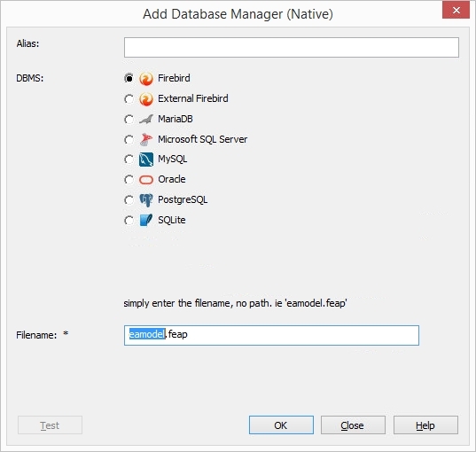
Task: Select MariaDB as the DBMS
Action: [x=129, y=120]
